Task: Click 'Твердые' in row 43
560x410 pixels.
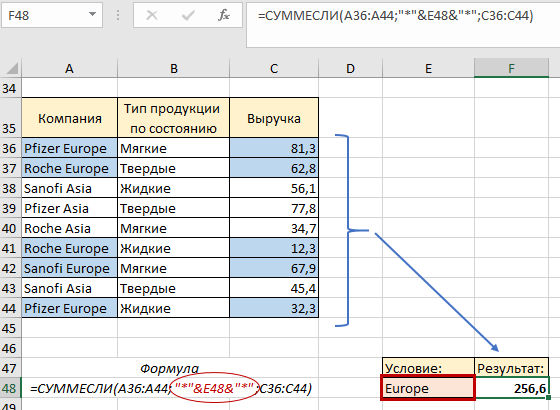Action: 174,288
